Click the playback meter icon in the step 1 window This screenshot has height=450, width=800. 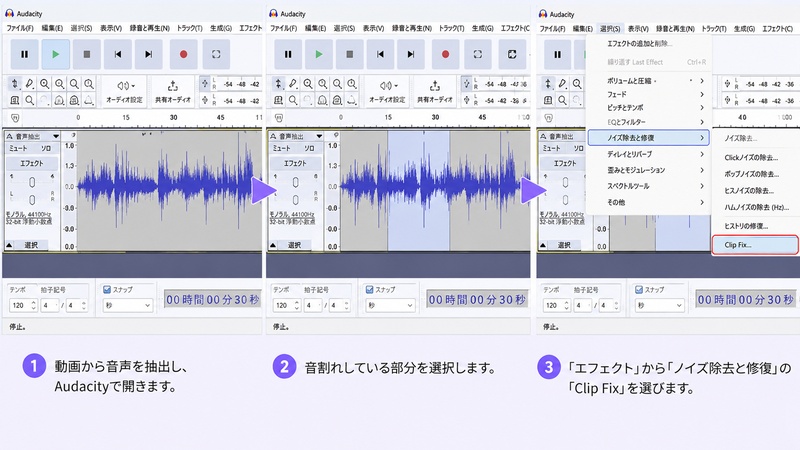[x=205, y=100]
